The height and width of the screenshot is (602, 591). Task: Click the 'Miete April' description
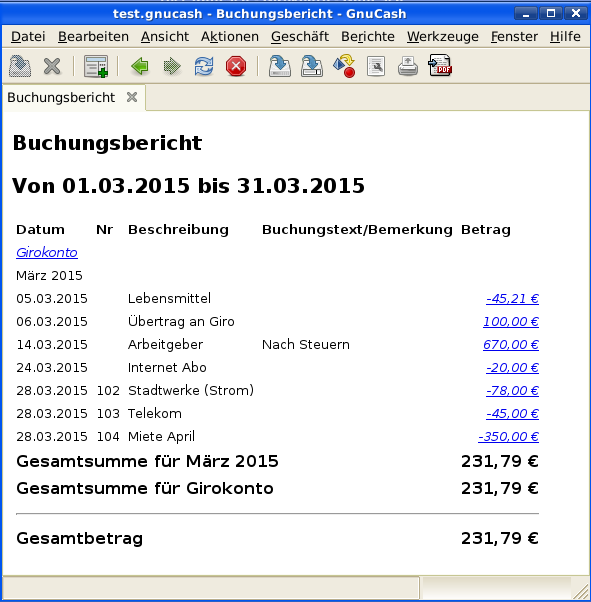coord(161,437)
